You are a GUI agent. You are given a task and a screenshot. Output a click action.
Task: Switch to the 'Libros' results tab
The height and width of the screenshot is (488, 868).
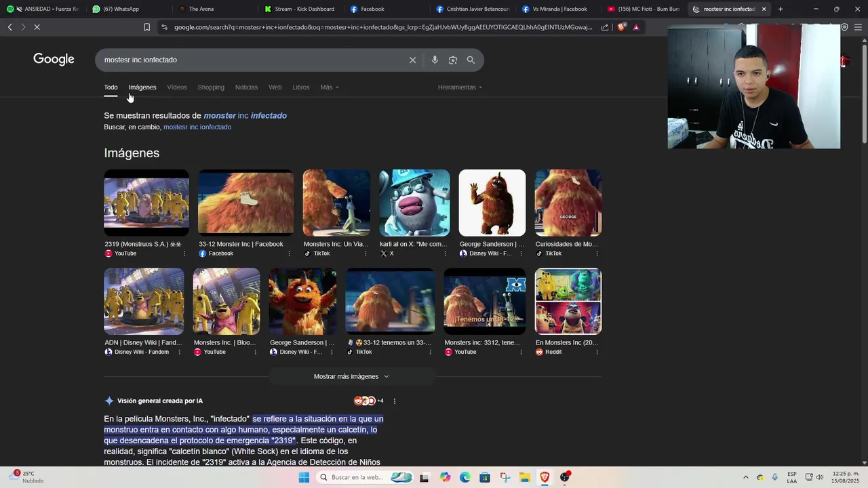click(301, 87)
